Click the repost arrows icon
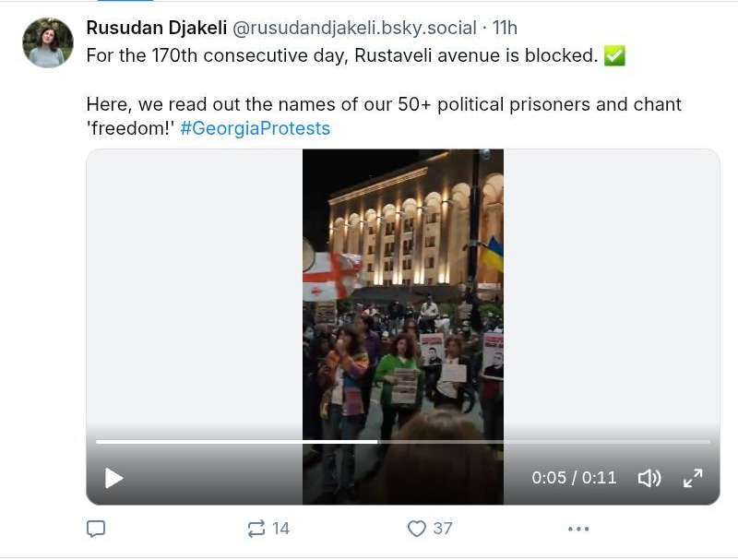Viewport: 738px width, 560px height. click(x=256, y=529)
